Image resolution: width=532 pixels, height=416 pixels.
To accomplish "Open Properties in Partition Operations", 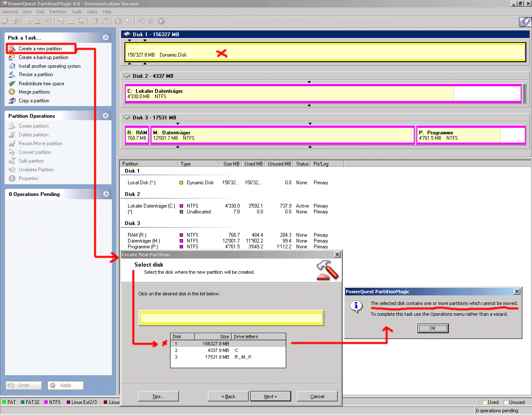I will click(x=28, y=178).
